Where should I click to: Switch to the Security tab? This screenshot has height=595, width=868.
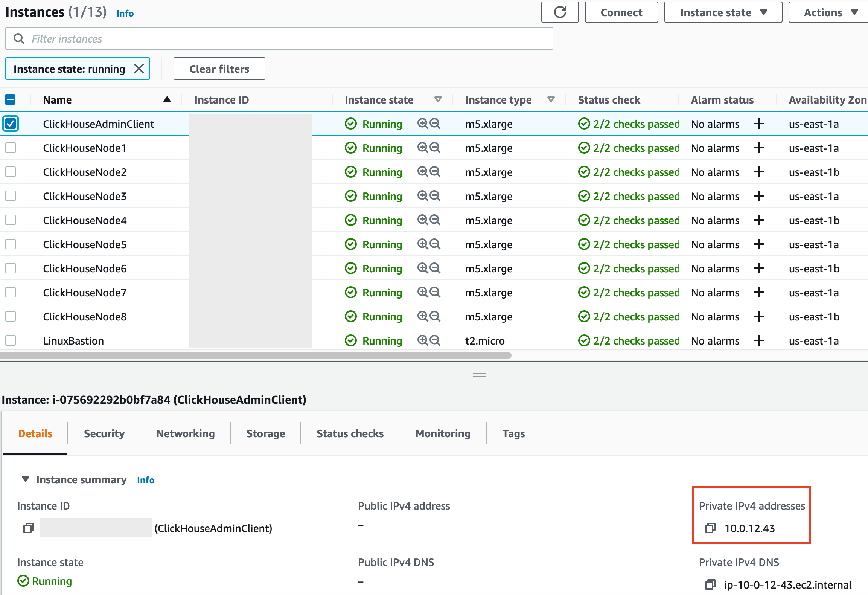coord(104,433)
